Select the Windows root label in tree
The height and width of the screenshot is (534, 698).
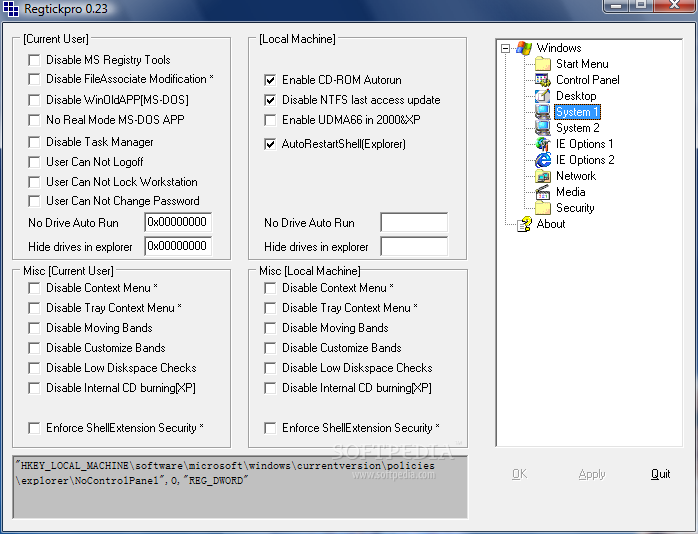(559, 48)
